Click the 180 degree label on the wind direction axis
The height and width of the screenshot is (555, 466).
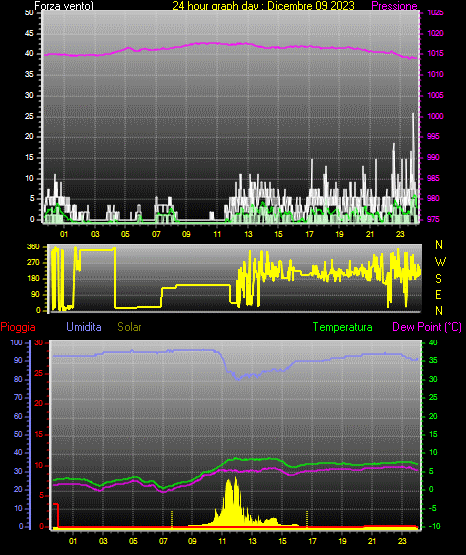(x=33, y=279)
